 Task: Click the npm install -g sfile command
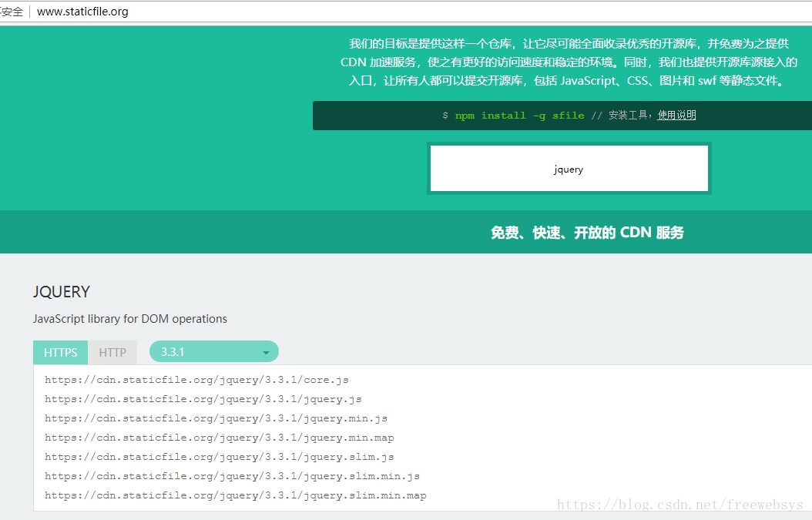click(519, 116)
